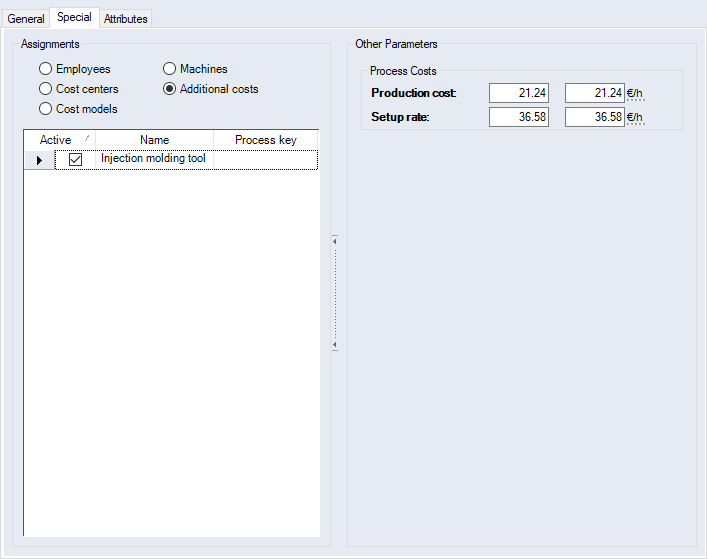Screen dimensions: 707x559
Task: Choose the Cost centers option
Action: click(45, 89)
